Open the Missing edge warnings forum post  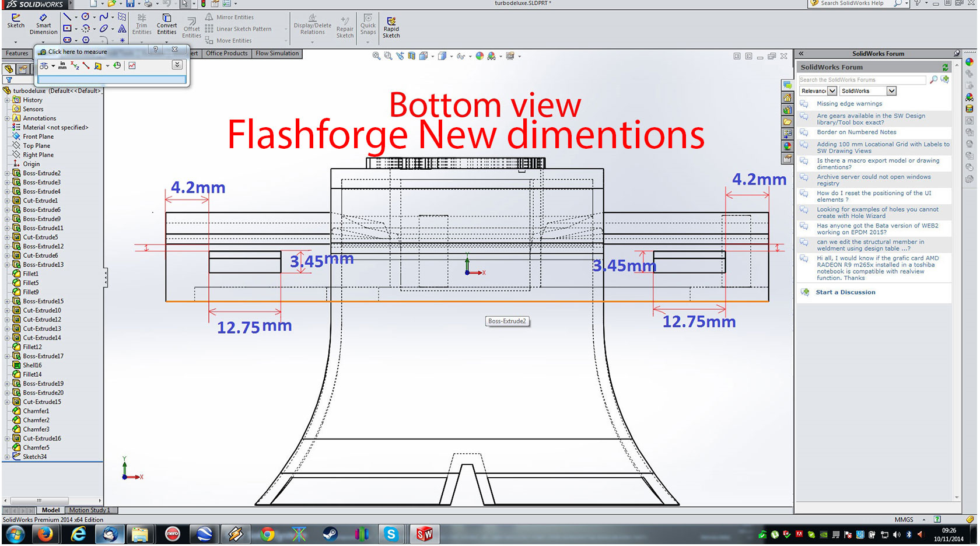pyautogui.click(x=849, y=104)
